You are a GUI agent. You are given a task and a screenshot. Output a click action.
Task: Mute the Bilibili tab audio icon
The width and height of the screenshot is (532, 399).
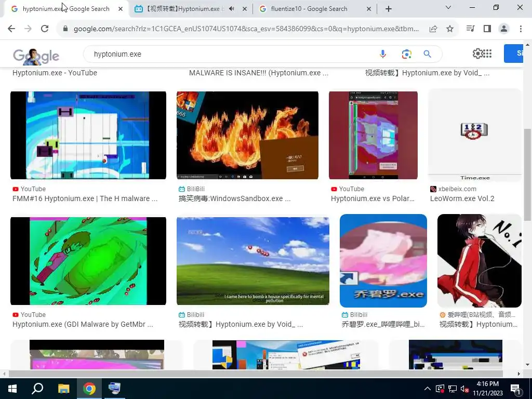(231, 9)
